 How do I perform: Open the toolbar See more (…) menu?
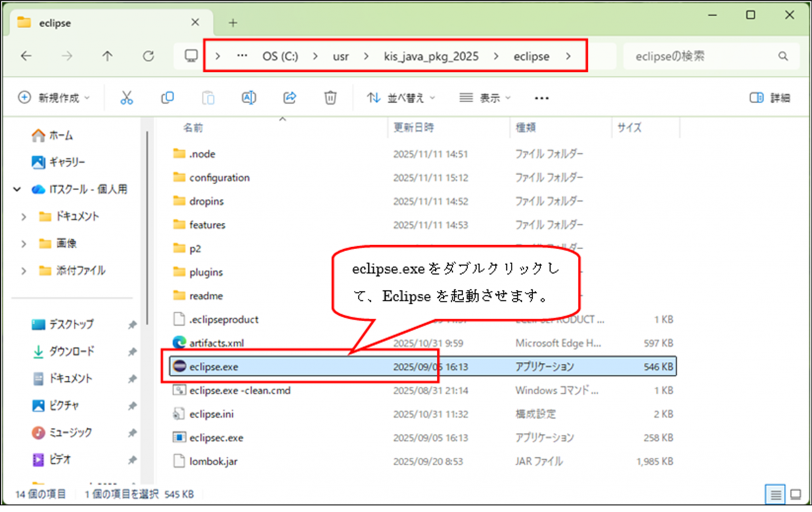coord(542,98)
